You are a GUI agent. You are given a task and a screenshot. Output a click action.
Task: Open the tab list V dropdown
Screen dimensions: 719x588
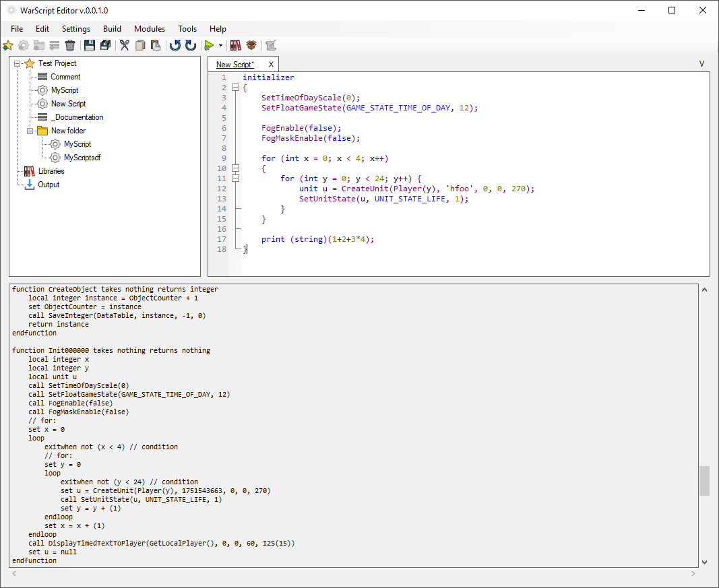[701, 64]
